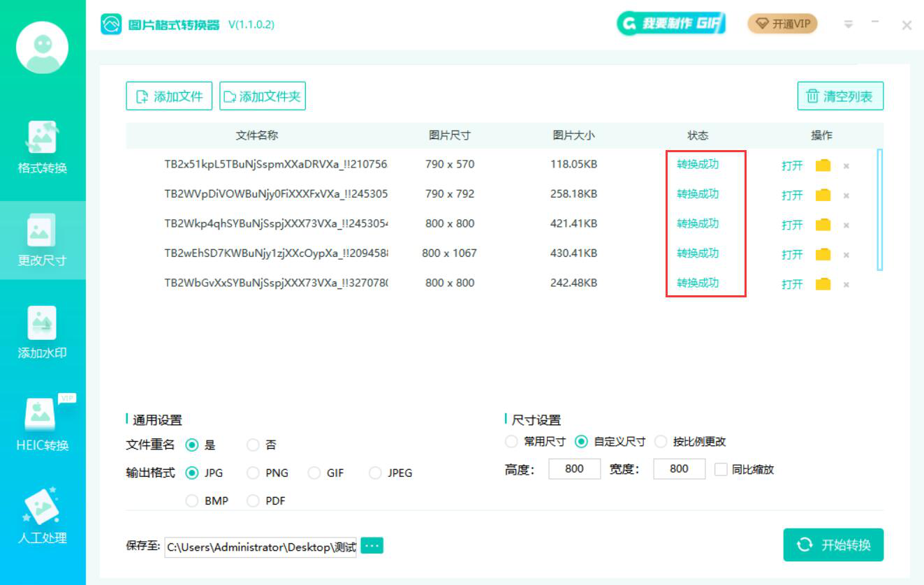Image resolution: width=924 pixels, height=585 pixels.
Task: Go to the 添加水印 sidebar section
Action: click(x=43, y=333)
